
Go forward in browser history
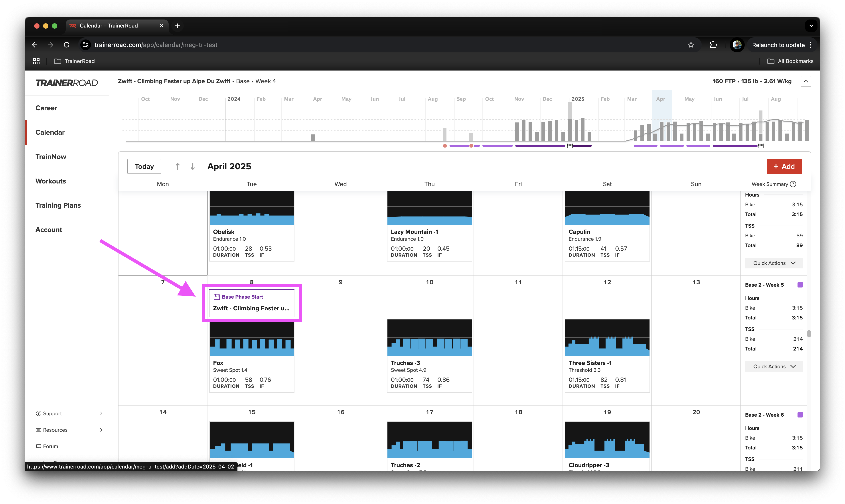pyautogui.click(x=51, y=45)
